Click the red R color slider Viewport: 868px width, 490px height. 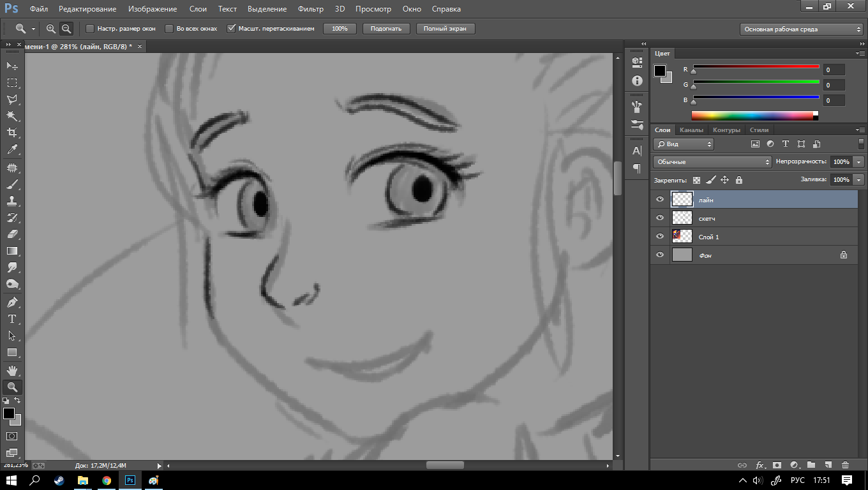(756, 67)
